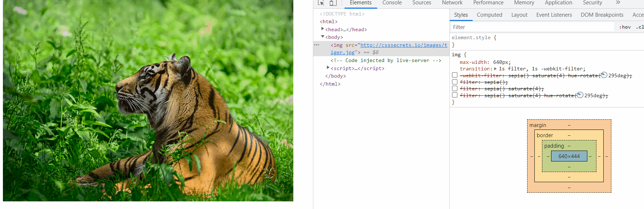The image size is (644, 209).
Task: Show more DevTools tabs chevron
Action: 618,3
